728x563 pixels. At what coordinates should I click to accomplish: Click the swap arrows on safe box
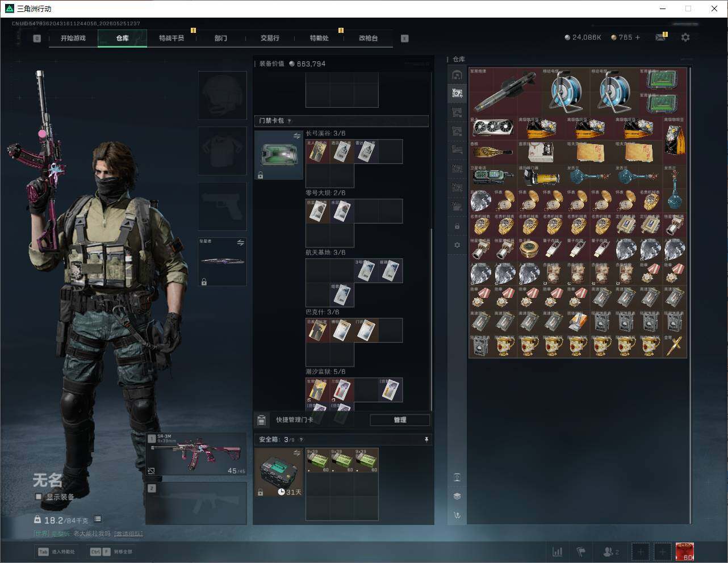[297, 452]
